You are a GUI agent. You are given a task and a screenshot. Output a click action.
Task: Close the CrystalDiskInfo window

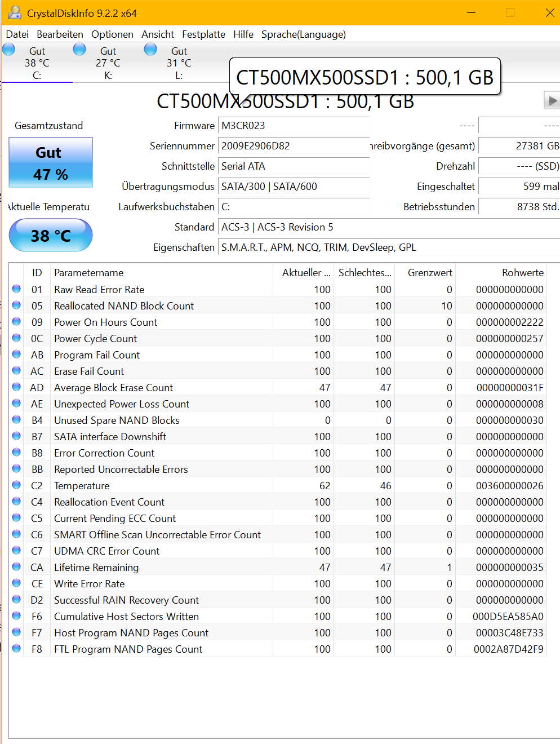550,12
